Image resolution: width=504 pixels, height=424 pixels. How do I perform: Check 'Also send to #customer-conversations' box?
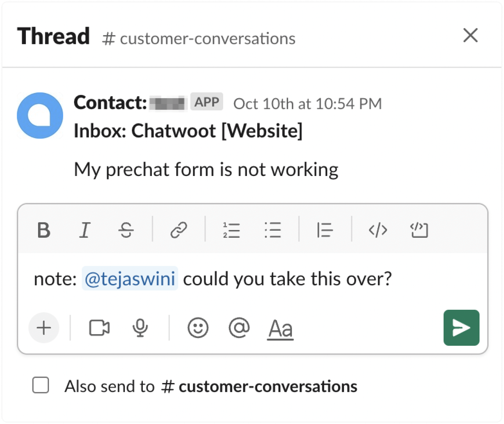tap(41, 385)
